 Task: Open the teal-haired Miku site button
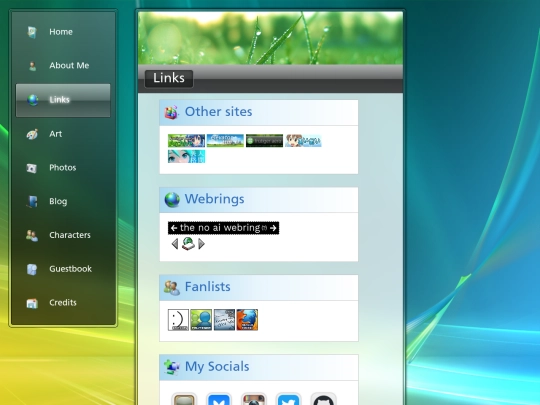[186, 156]
